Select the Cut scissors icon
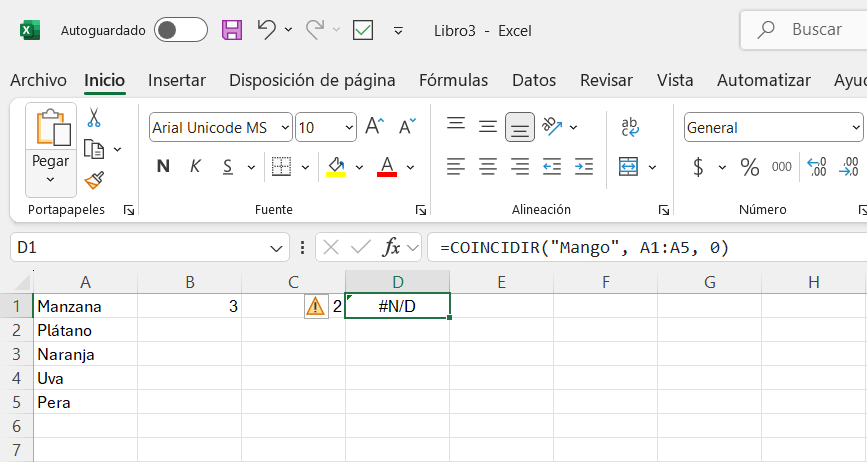Image resolution: width=867 pixels, height=462 pixels. coord(94,118)
